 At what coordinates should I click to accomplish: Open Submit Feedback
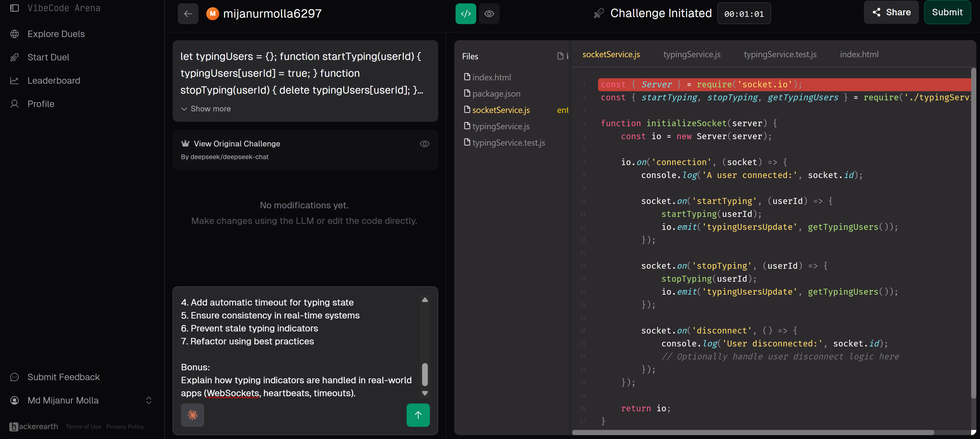(63, 377)
